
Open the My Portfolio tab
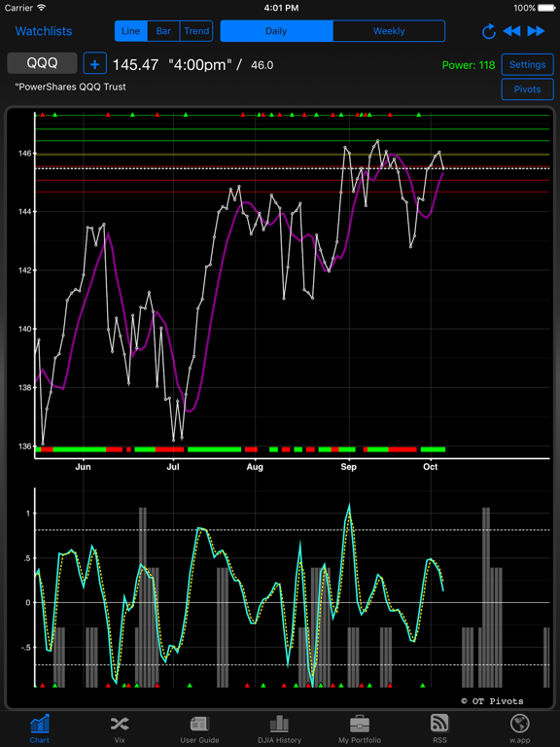coord(360,729)
